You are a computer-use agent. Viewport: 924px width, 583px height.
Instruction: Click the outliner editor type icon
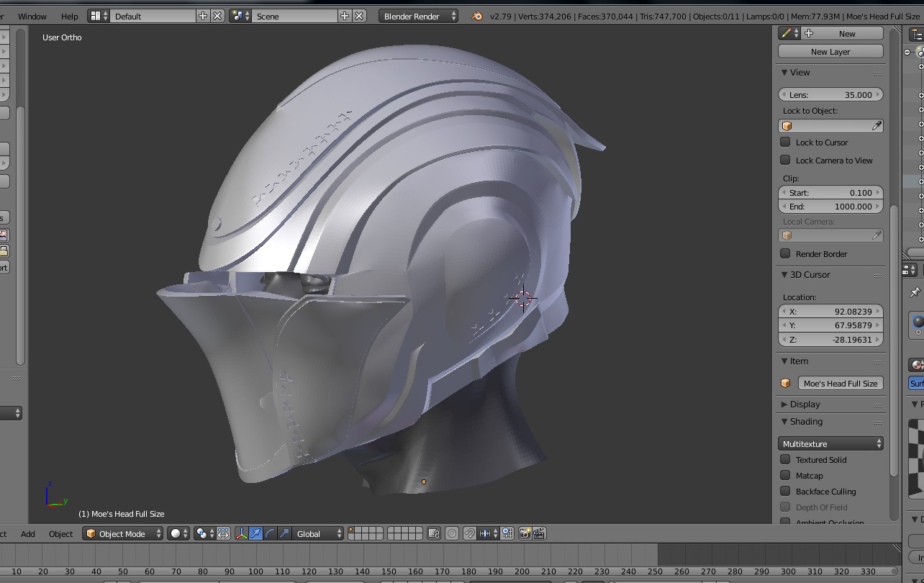(x=916, y=34)
